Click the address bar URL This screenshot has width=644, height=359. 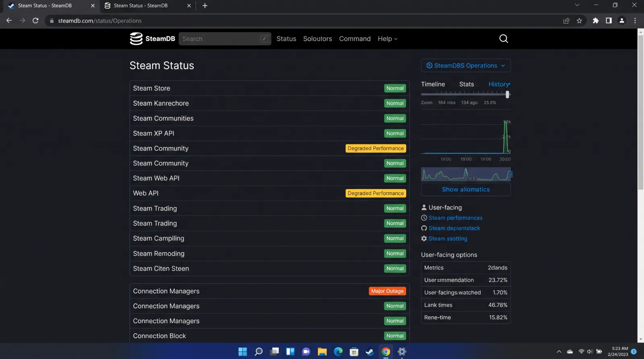coord(100,21)
